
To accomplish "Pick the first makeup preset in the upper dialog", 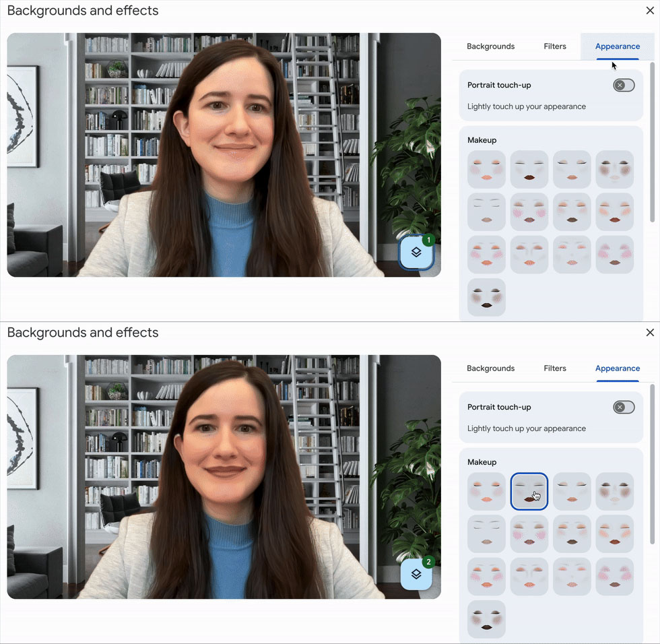I will point(486,170).
